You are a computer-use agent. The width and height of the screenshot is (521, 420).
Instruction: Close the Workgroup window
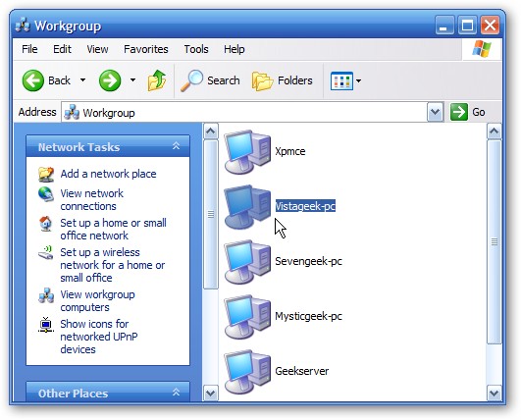click(490, 25)
